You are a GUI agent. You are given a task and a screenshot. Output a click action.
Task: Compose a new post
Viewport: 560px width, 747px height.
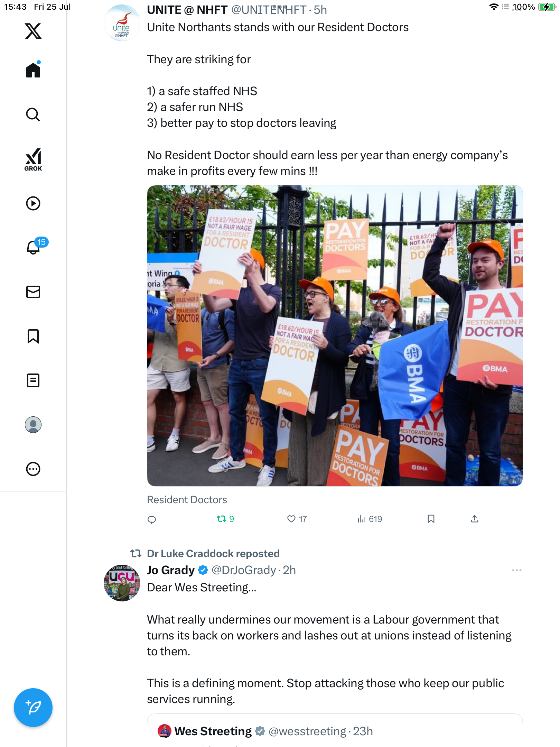point(33,707)
